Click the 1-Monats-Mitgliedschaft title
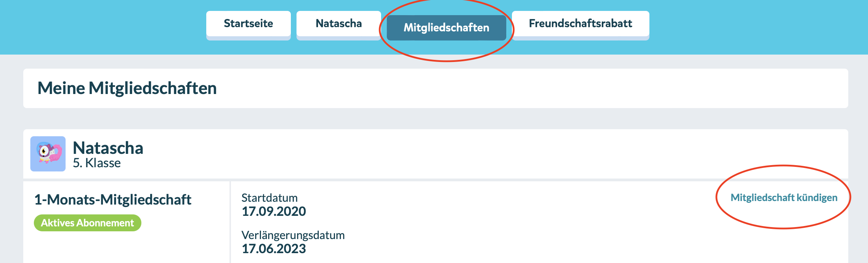 [113, 200]
